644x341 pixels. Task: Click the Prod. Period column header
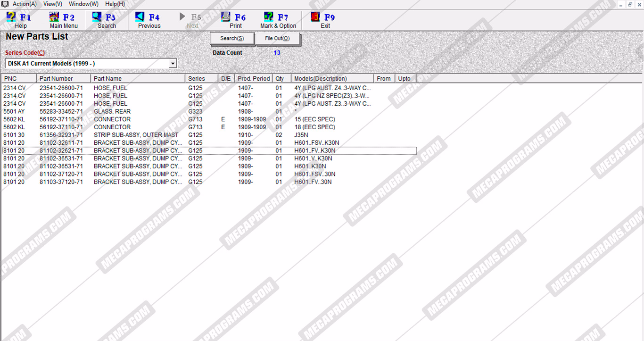pyautogui.click(x=254, y=79)
